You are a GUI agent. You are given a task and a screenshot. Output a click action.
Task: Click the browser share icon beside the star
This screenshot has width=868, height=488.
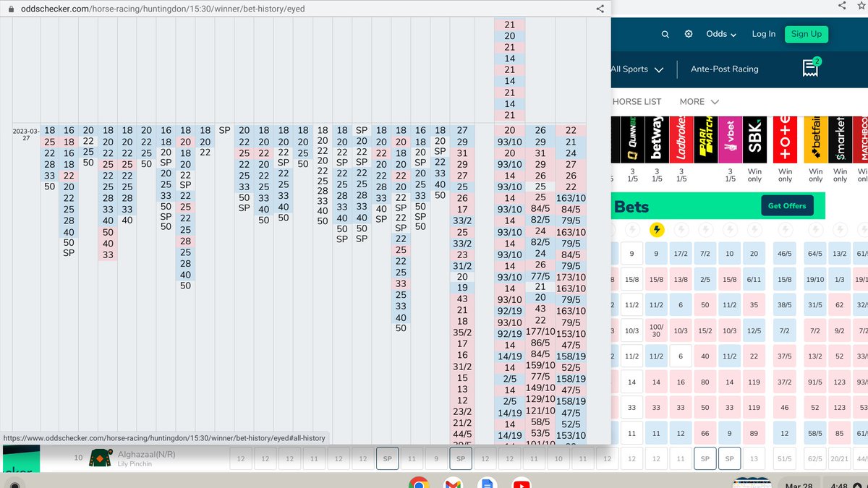841,6
